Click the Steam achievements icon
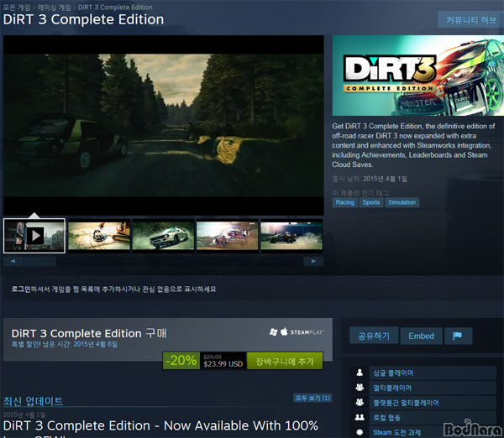 [360, 432]
